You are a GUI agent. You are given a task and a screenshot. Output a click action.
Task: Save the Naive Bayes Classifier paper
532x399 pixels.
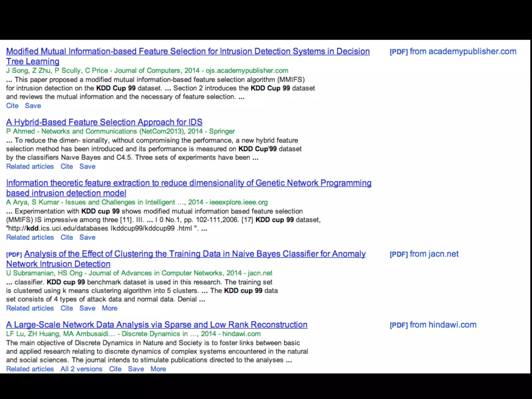coord(87,308)
